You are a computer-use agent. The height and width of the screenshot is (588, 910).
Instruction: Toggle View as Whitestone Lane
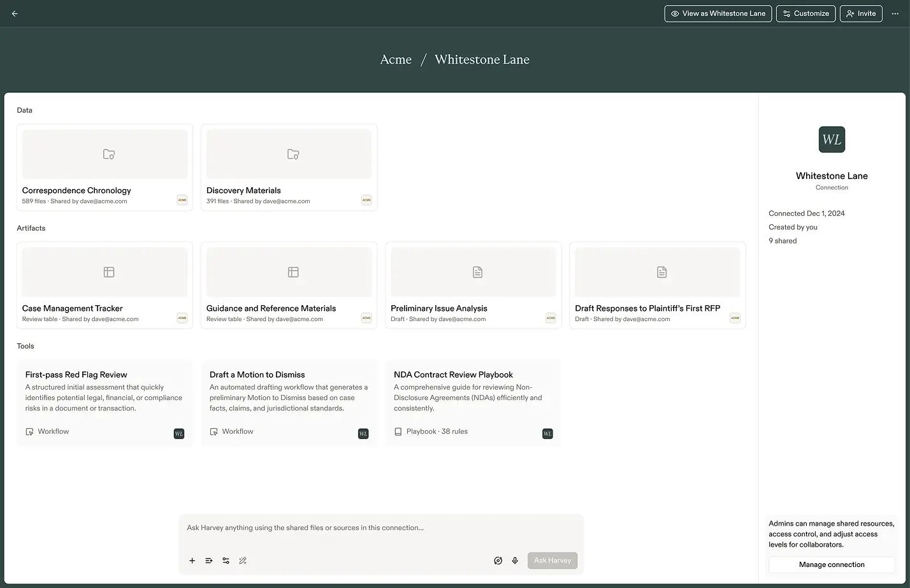(x=718, y=13)
